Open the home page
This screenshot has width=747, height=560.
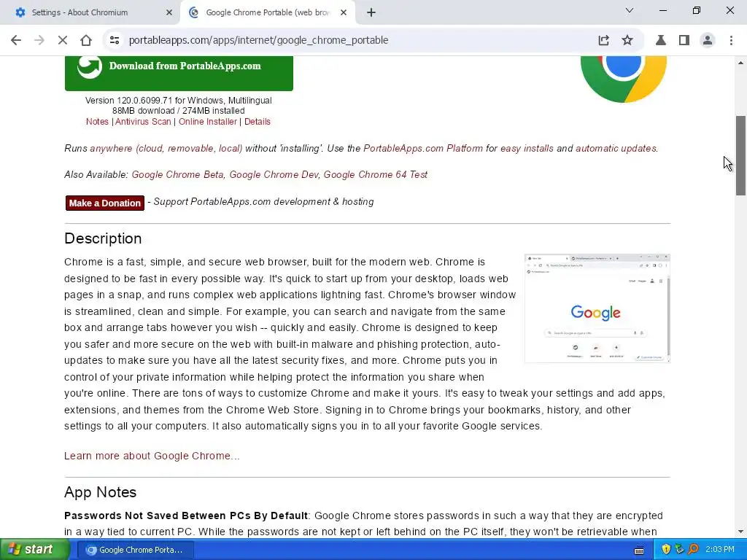(x=86, y=41)
